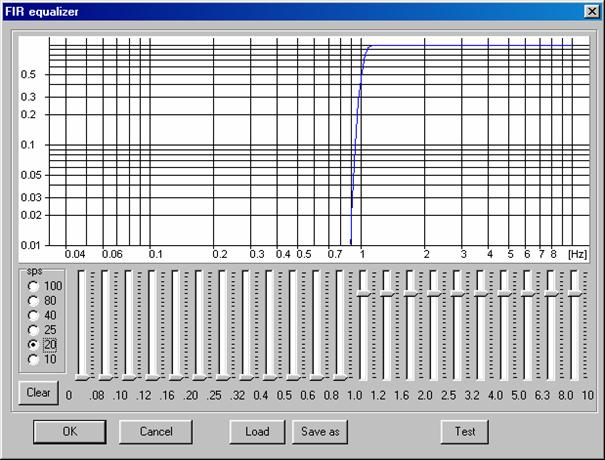605x460 pixels.
Task: Close the FIR equalizer window
Action: (x=591, y=12)
